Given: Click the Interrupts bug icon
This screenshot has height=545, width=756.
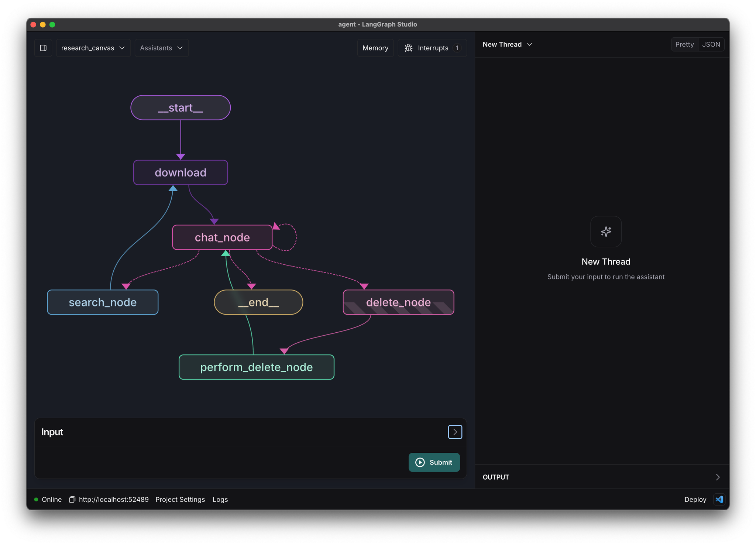Looking at the screenshot, I should point(408,48).
